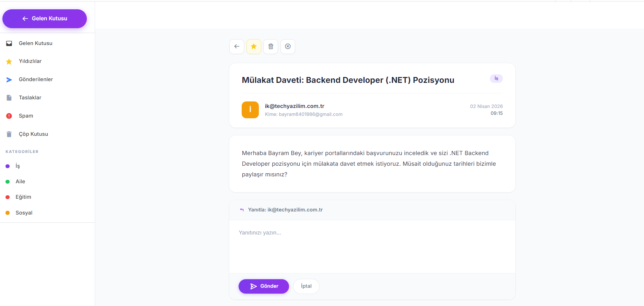Click the red dot next to Eğitim
The image size is (644, 306).
click(8, 197)
